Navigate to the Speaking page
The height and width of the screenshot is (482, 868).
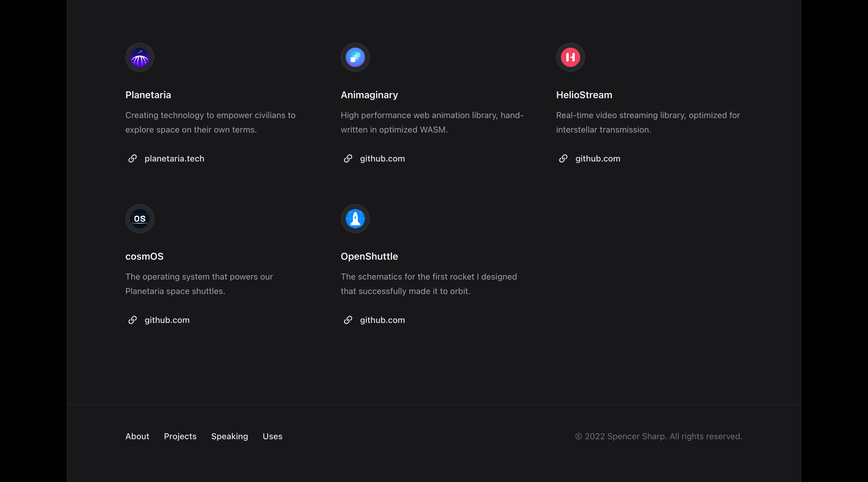point(229,436)
